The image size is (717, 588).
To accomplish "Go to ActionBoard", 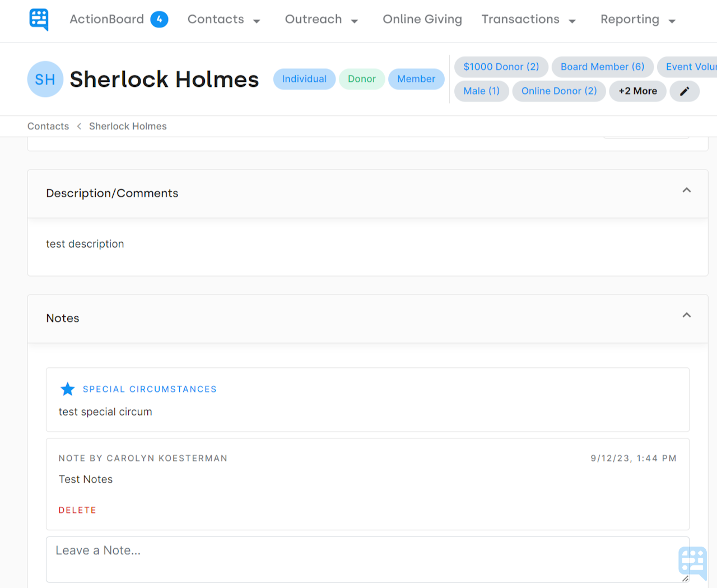I will tap(107, 20).
